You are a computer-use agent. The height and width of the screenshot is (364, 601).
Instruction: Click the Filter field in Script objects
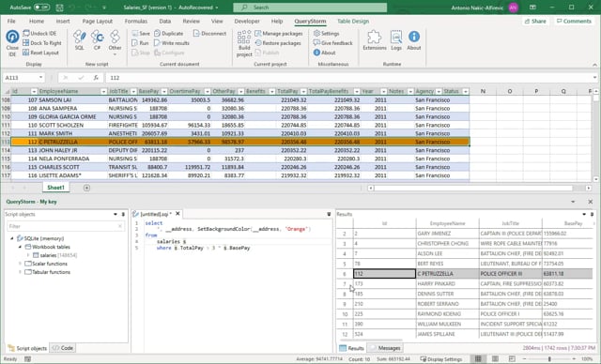click(65, 226)
